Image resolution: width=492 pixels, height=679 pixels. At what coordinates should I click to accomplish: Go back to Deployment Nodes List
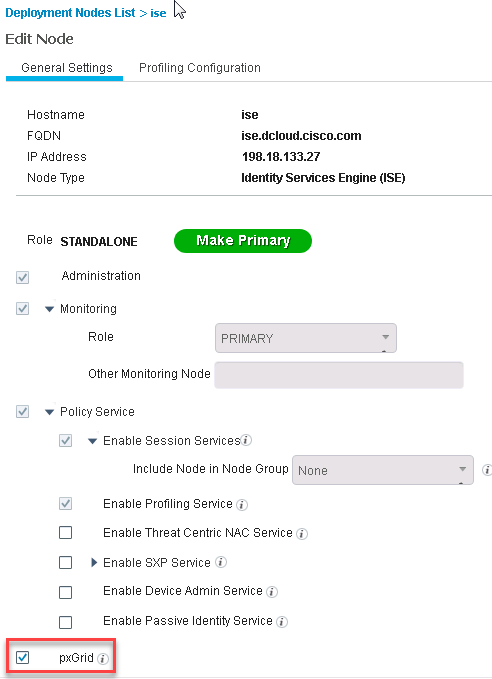tap(70, 13)
